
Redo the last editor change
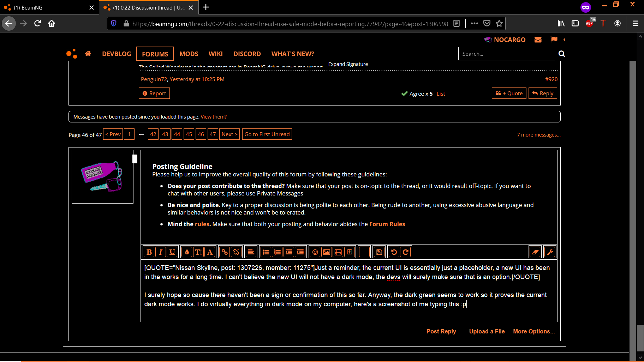click(x=405, y=252)
